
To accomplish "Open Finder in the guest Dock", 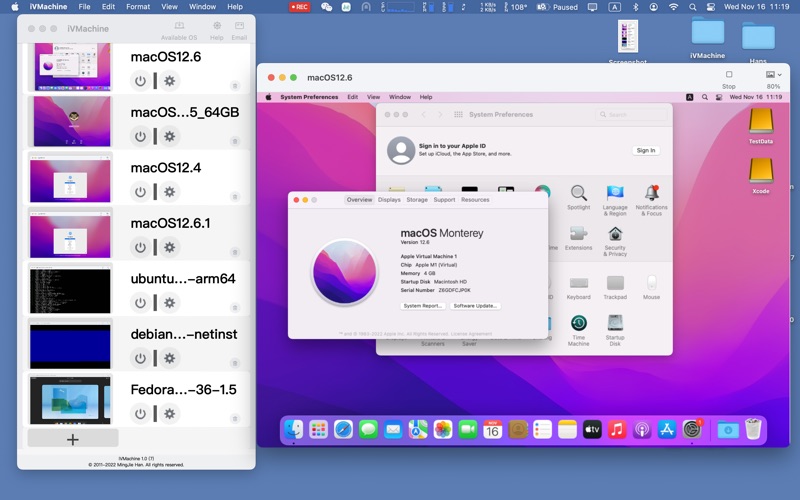I will tap(293, 430).
